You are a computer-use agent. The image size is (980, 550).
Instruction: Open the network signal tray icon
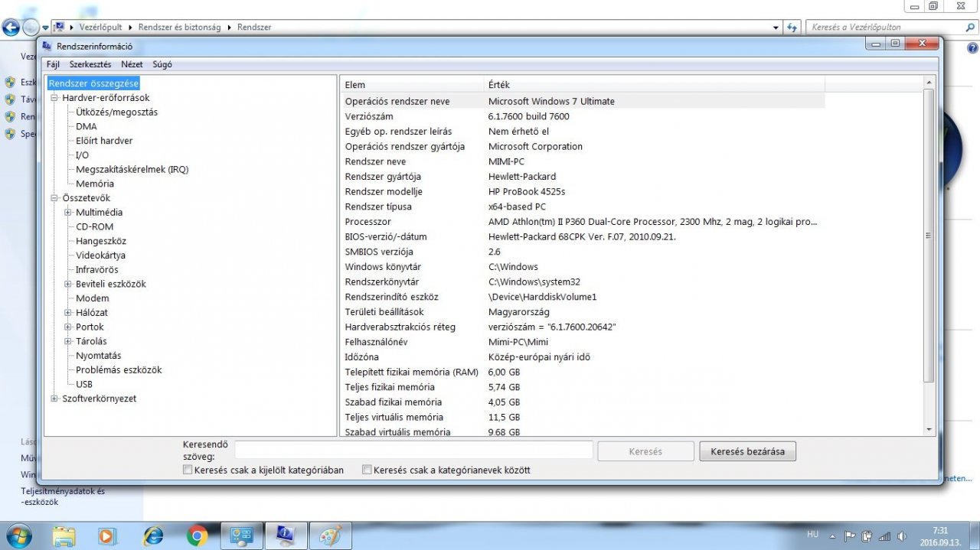[x=884, y=536]
